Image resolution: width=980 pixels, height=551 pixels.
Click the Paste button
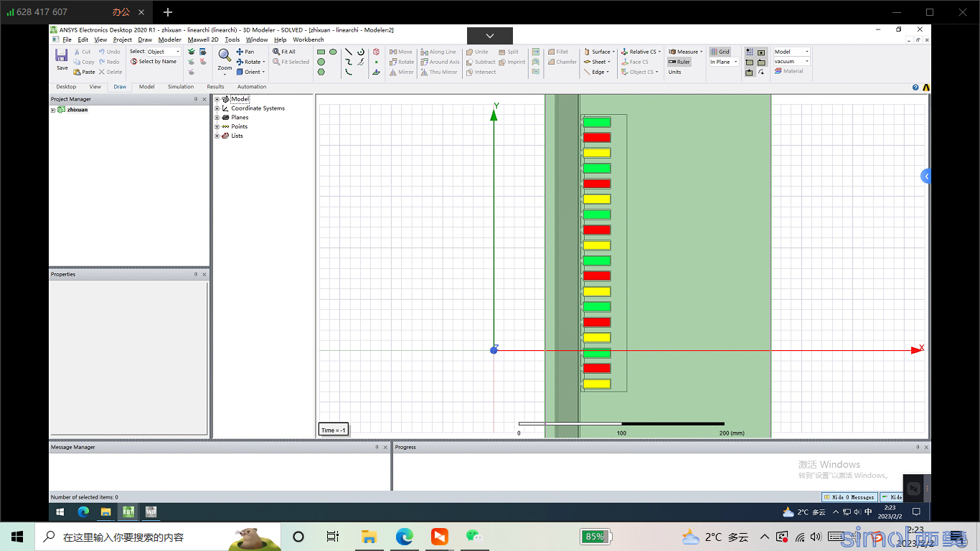click(x=84, y=72)
